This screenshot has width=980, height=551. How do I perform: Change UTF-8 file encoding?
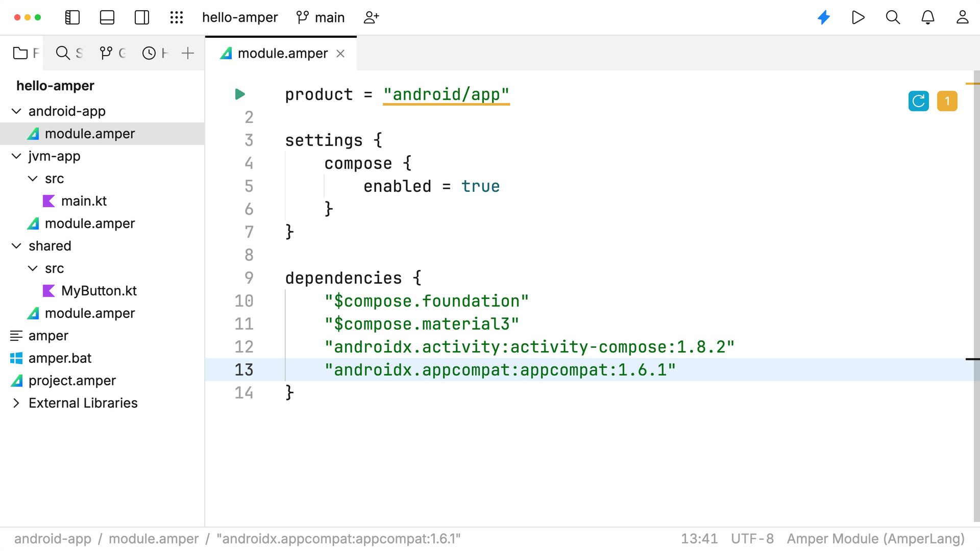(x=752, y=539)
